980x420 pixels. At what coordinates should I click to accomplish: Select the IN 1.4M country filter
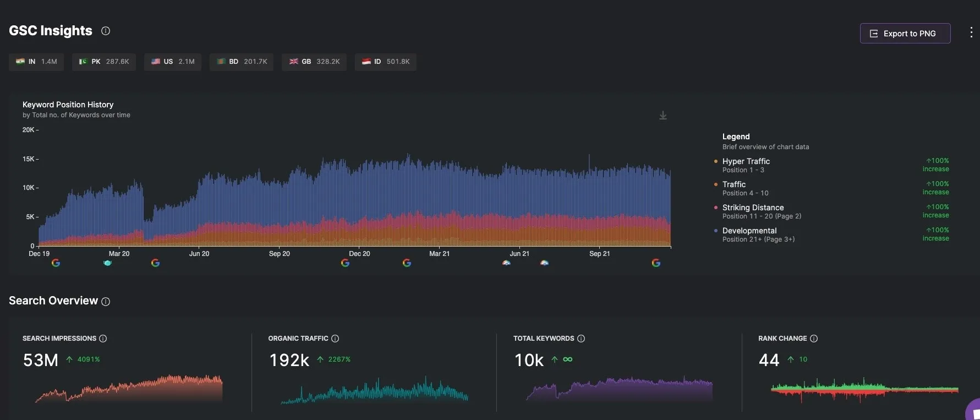coord(36,62)
